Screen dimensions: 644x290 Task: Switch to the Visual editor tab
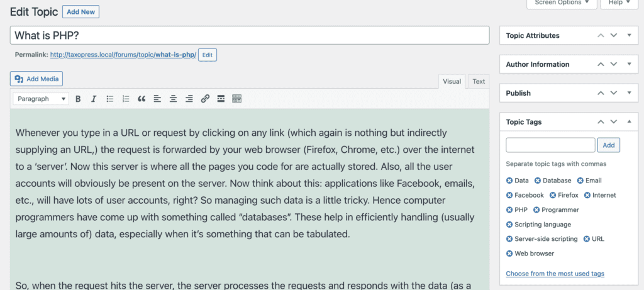452,81
